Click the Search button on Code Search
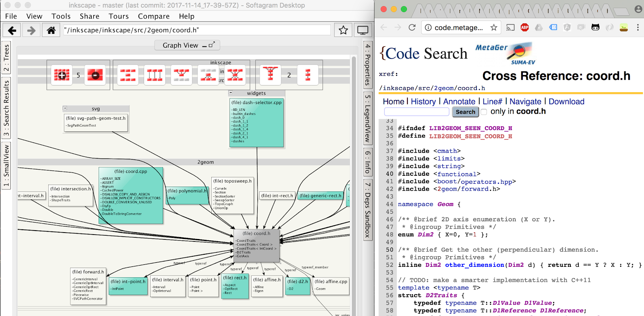 pyautogui.click(x=465, y=112)
